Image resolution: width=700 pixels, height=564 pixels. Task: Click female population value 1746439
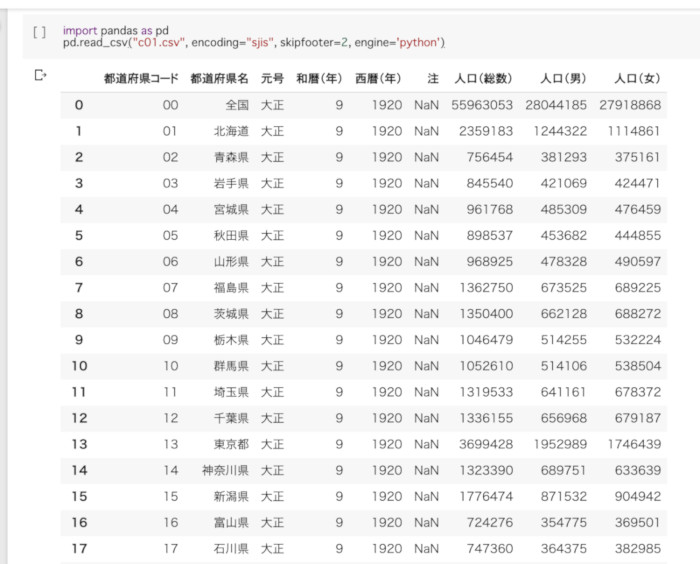click(634, 445)
